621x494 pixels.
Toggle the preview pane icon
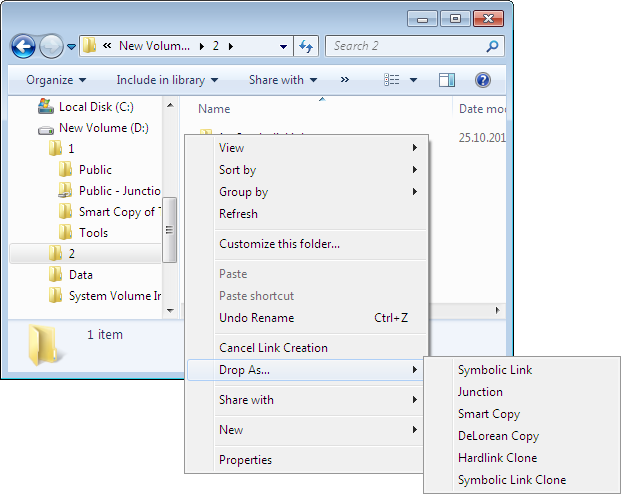pyautogui.click(x=447, y=80)
